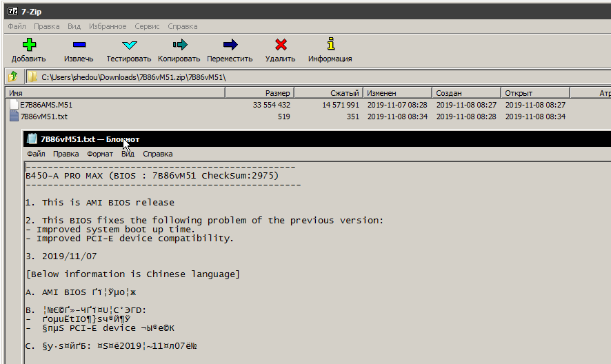Image resolution: width=611 pixels, height=364 pixels.
Task: Sort by Размер column header
Action: (x=259, y=93)
